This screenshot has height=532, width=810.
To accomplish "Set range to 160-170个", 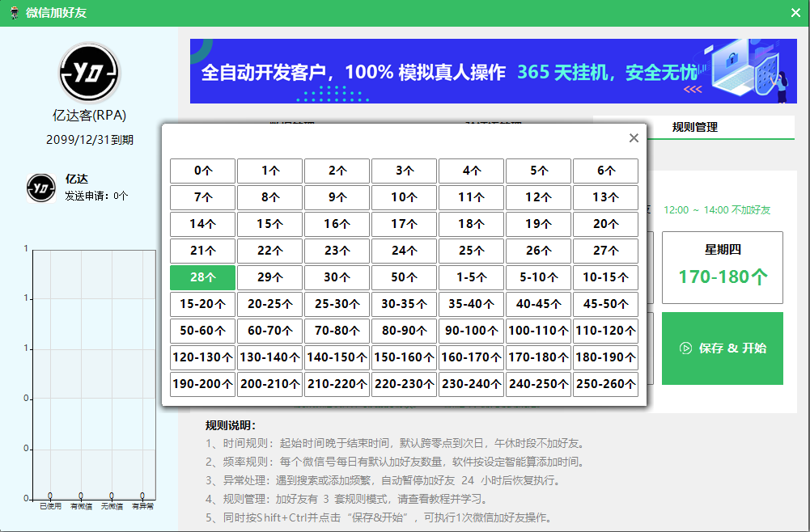I will point(471,357).
